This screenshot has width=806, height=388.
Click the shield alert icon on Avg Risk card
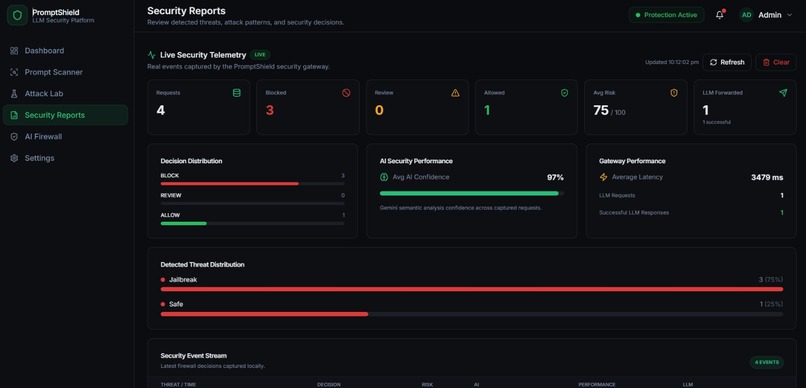(674, 93)
